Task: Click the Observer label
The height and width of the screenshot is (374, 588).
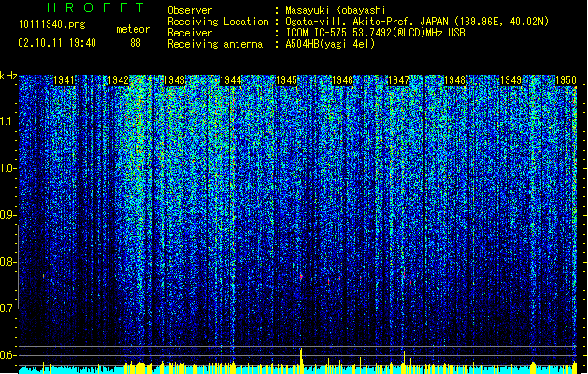Action: [x=190, y=10]
